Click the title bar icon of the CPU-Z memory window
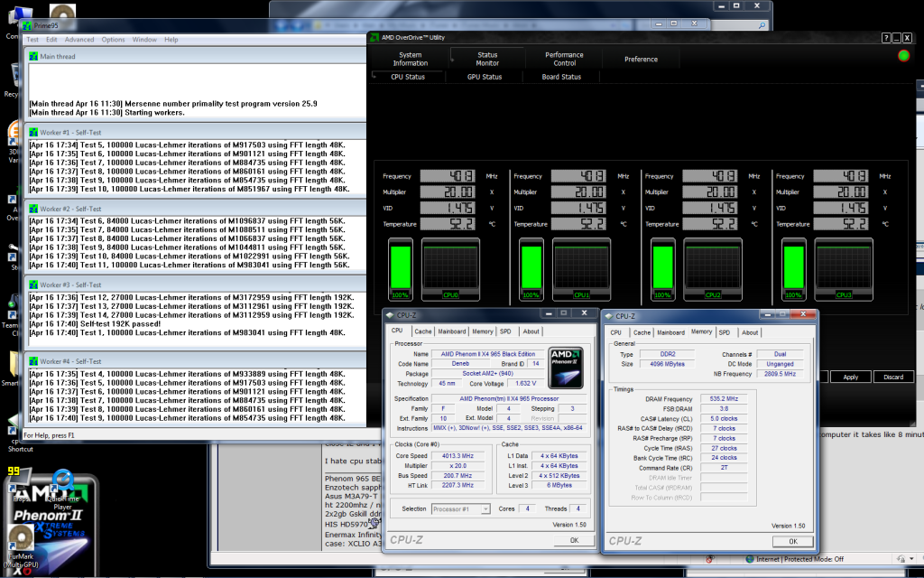924x578 pixels. [608, 316]
